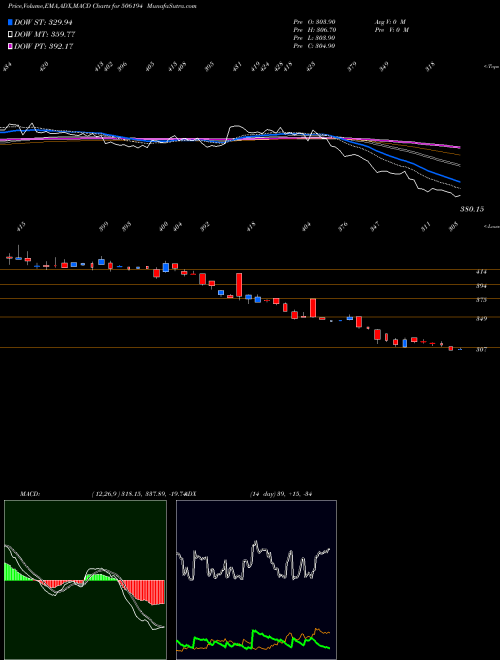The image size is (500, 660).
Task: Click the 349 support level label
Action: [481, 319]
